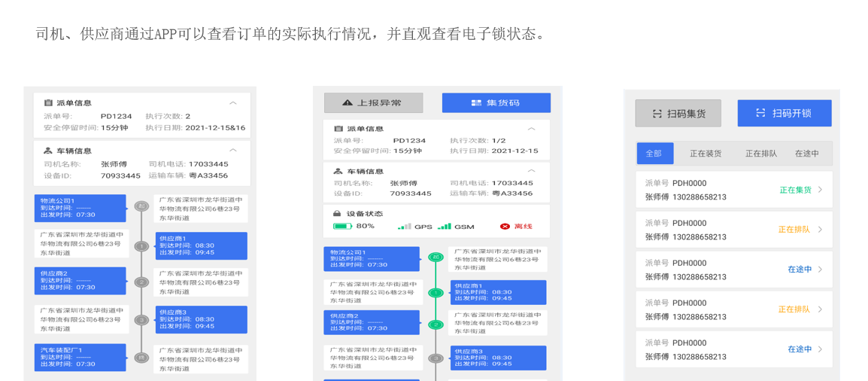The image size is (868, 381).
Task: Click the gray 终 end node on the timeline
Action: coord(141,358)
